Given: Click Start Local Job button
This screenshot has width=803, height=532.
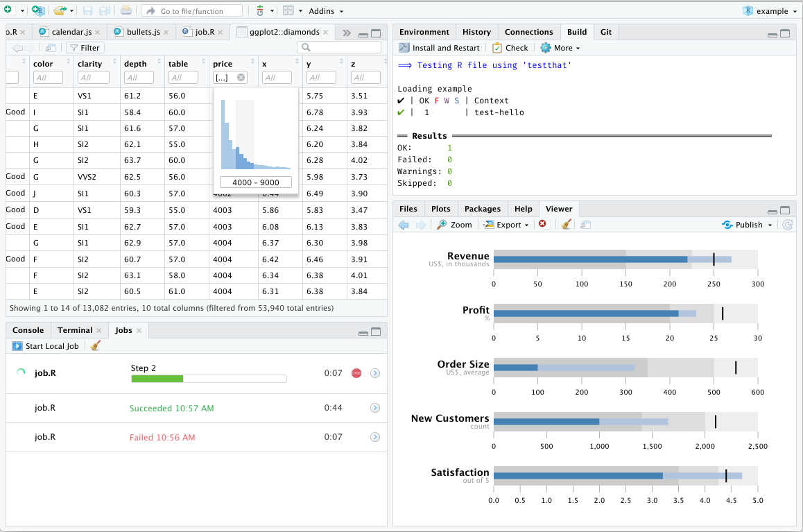Looking at the screenshot, I should coord(46,345).
